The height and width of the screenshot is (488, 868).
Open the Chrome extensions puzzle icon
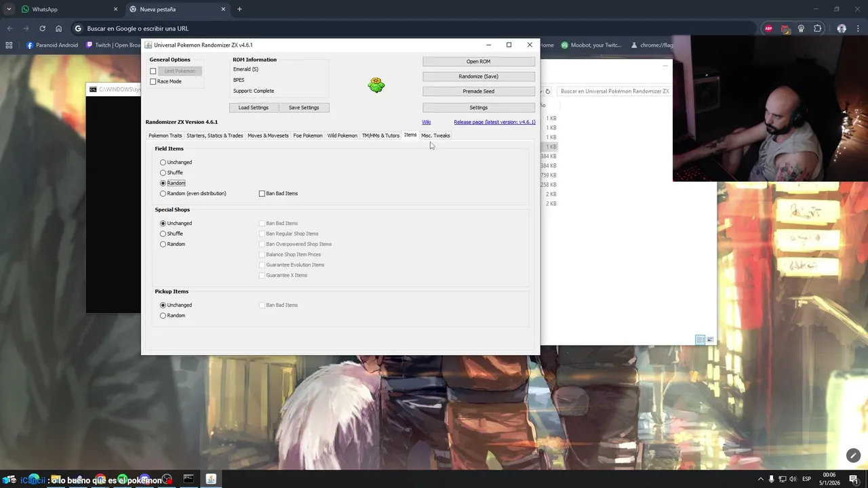click(818, 28)
